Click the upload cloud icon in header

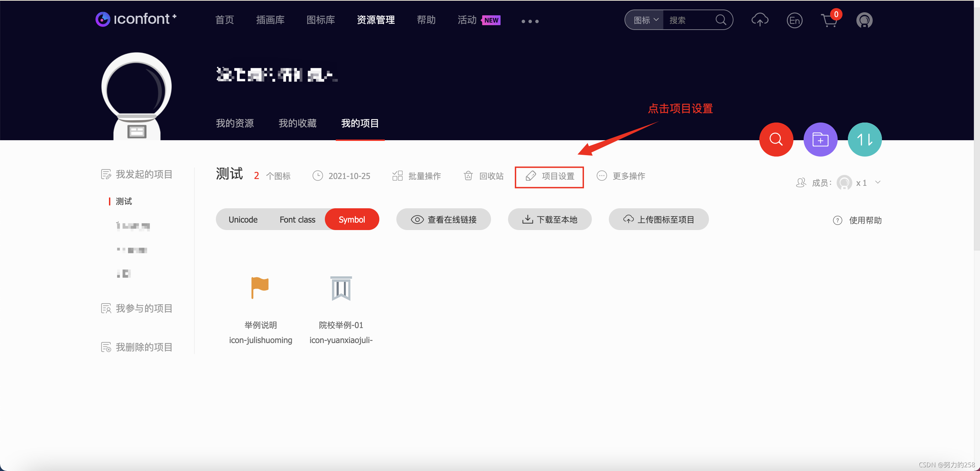(759, 20)
